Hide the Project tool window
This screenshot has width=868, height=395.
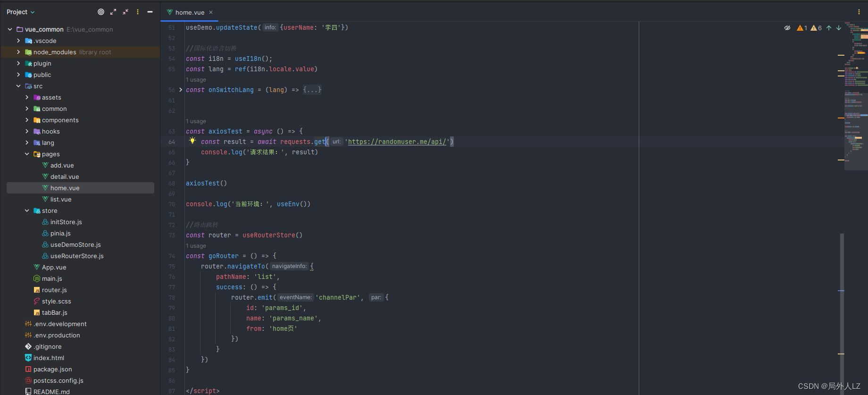[150, 12]
